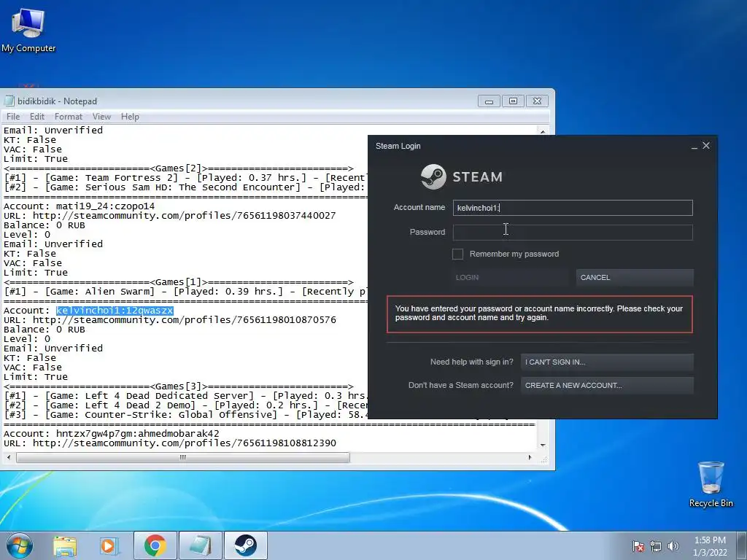Click the 'Game: Alien Swarm' line
The width and height of the screenshot is (747, 560).
click(x=185, y=292)
